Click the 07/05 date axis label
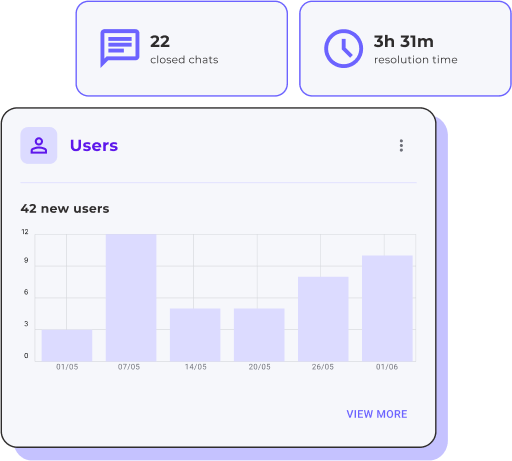512x461 pixels. [x=129, y=367]
